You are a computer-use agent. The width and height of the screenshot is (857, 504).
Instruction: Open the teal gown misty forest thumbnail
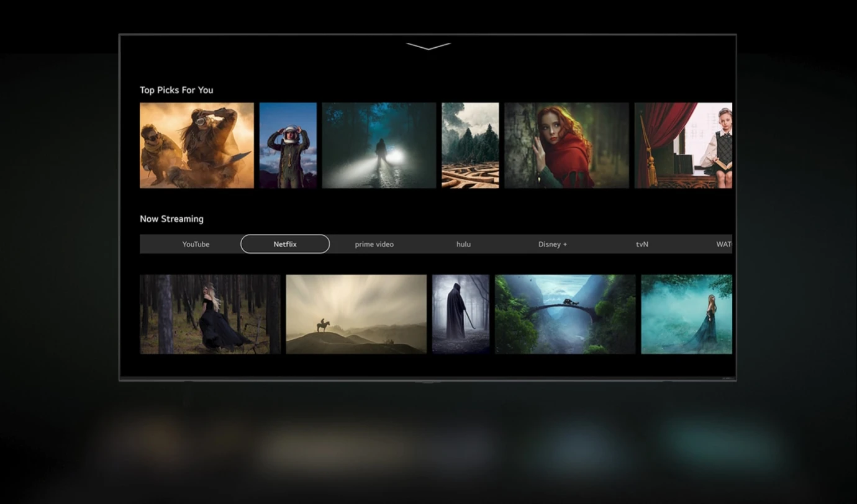point(686,314)
